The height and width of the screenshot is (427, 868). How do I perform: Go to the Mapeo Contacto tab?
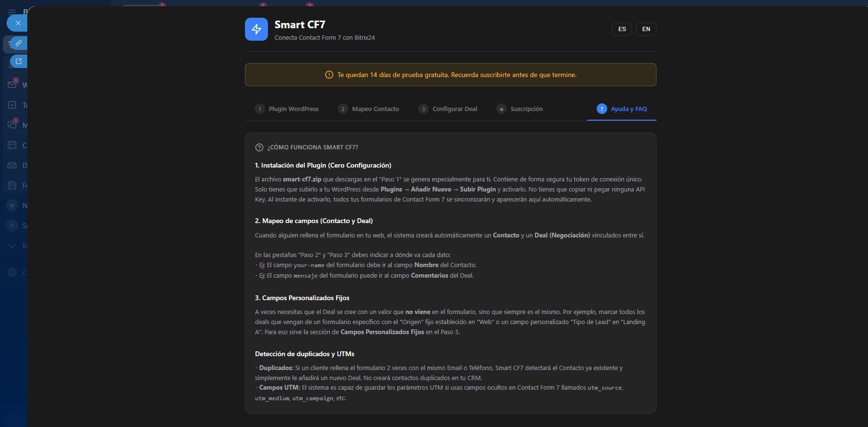tap(369, 109)
